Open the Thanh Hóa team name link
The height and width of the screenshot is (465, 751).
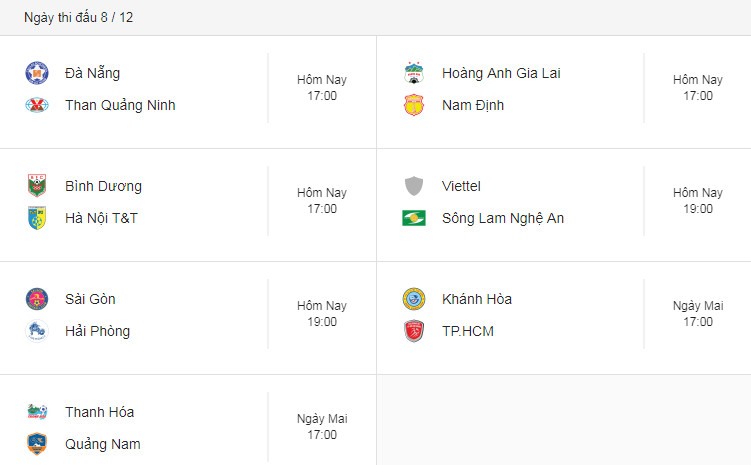click(99, 412)
